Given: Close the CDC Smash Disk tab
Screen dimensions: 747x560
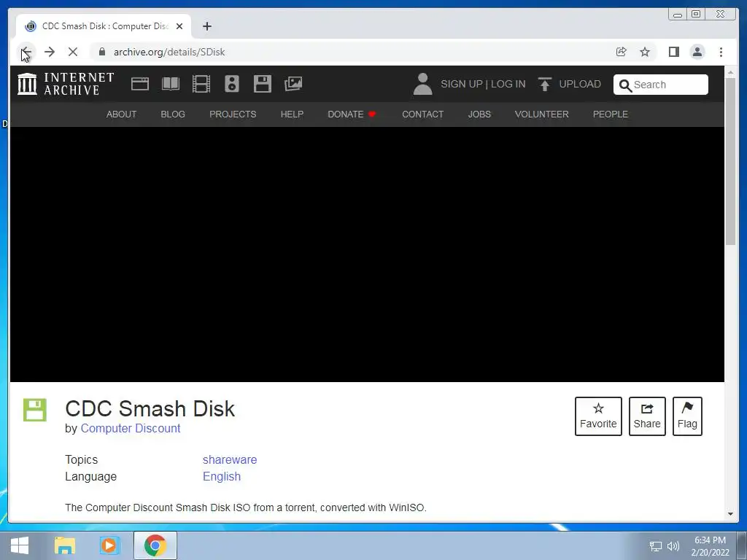Looking at the screenshot, I should click(179, 26).
